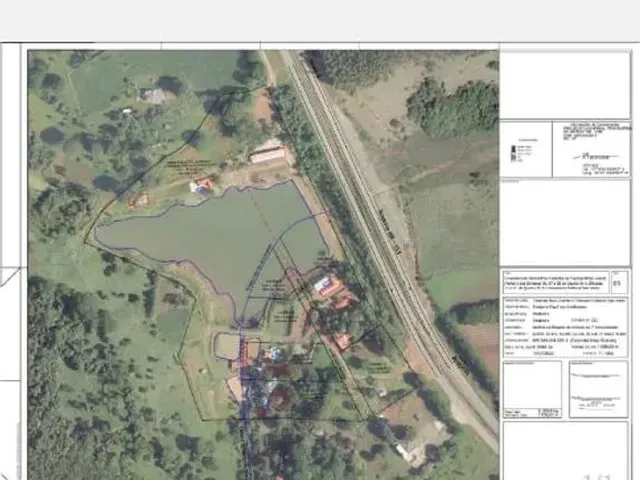Click the signature in the title block
640x480 pixels.
[x=596, y=156]
